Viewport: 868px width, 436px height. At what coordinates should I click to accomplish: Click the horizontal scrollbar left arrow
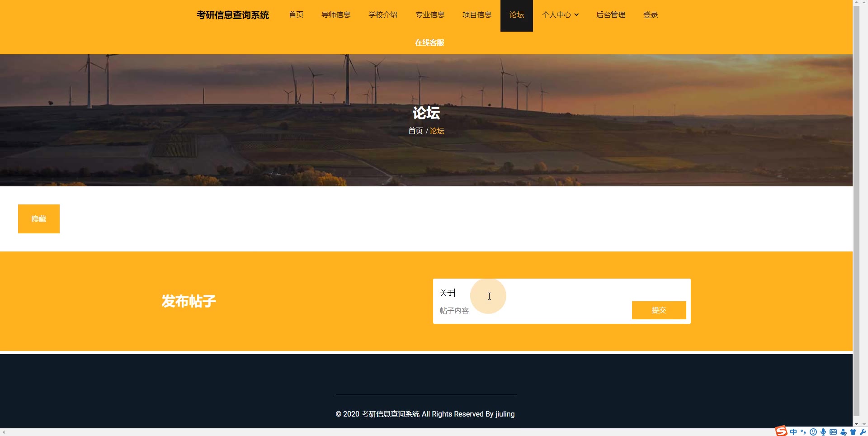pyautogui.click(x=3, y=432)
